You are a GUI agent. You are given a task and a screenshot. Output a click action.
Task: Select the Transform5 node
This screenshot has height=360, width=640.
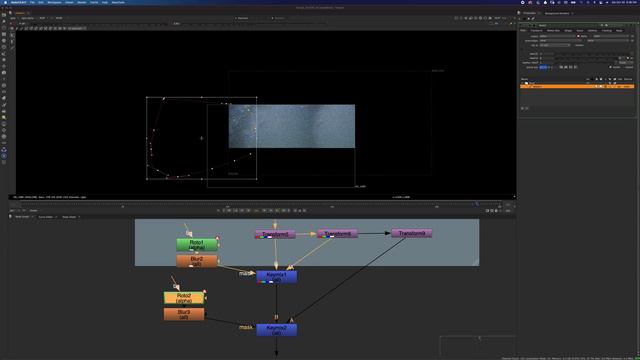click(276, 234)
